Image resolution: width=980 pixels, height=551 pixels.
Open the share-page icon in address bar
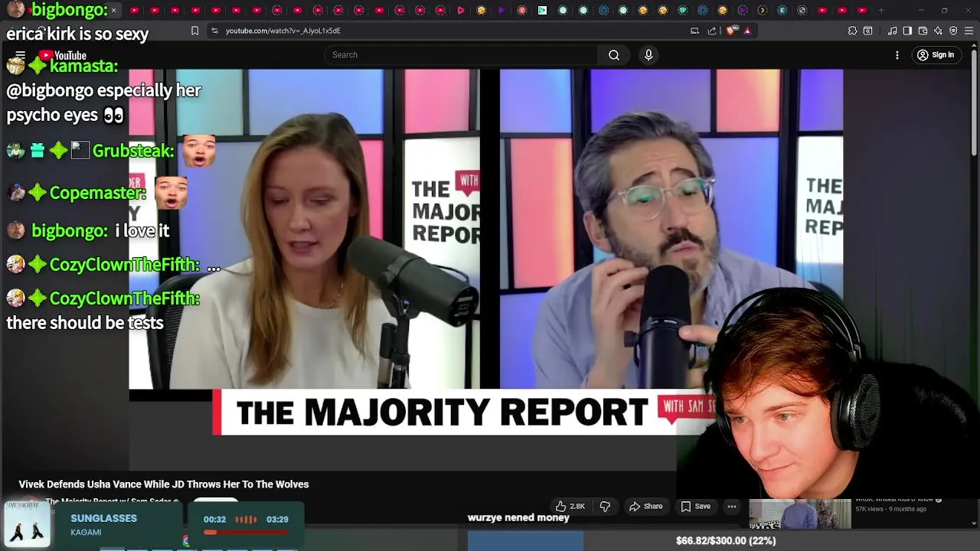click(x=712, y=31)
